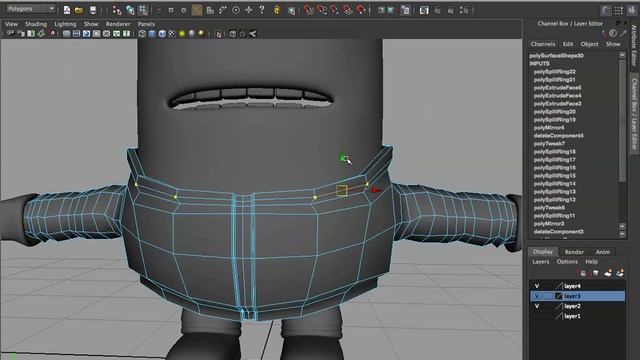This screenshot has width=640, height=360.
Task: Open the Show panel menu
Action: coord(91,24)
